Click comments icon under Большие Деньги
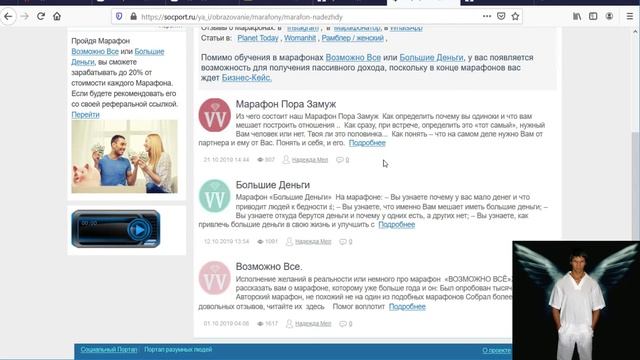640x360 pixels. pyautogui.click(x=343, y=242)
